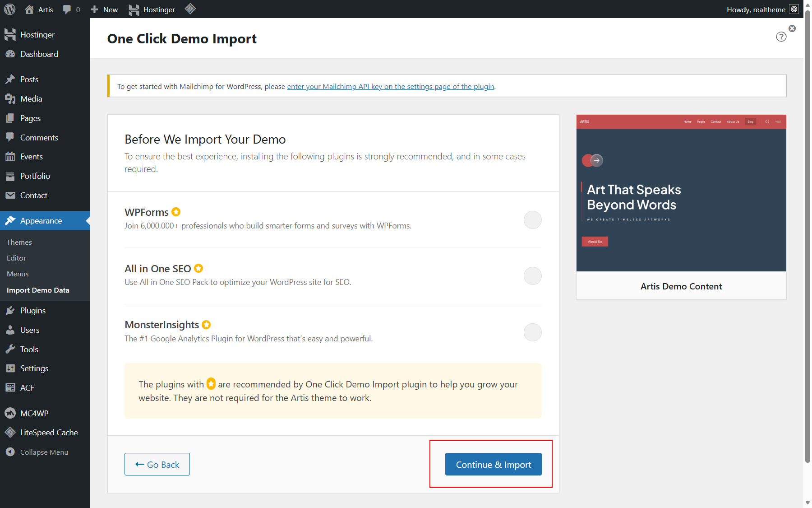Screen dimensions: 812x508
Task: Select the MonsterInsights plugin checkbox
Action: 532,332
